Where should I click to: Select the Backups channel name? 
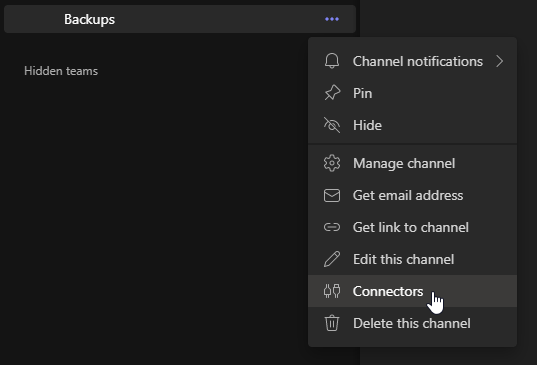pyautogui.click(x=89, y=19)
